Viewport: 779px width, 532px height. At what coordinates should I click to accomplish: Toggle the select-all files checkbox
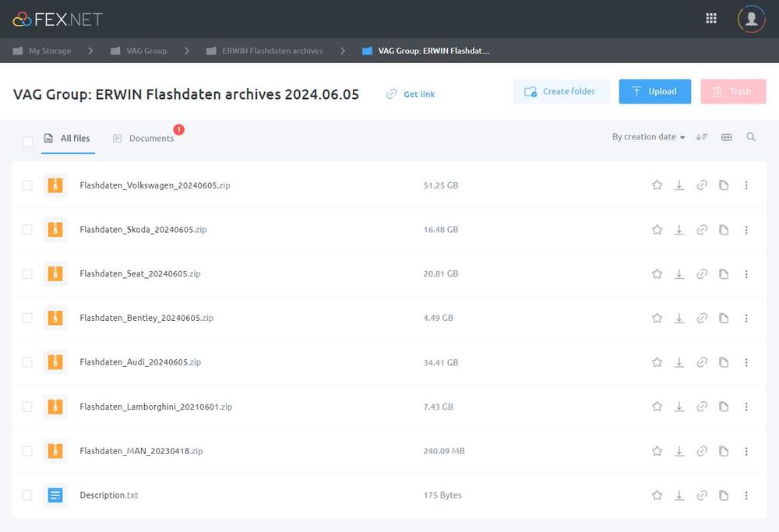[x=28, y=142]
